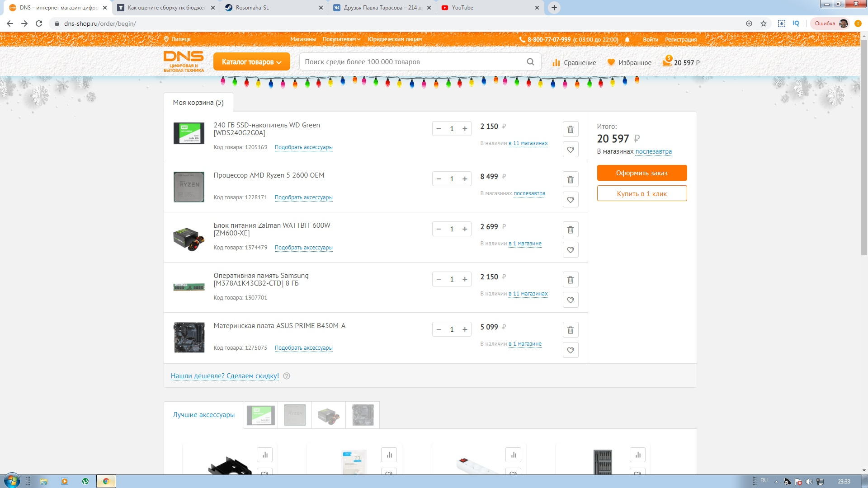Delete WD Green SSD from cart

click(x=571, y=129)
